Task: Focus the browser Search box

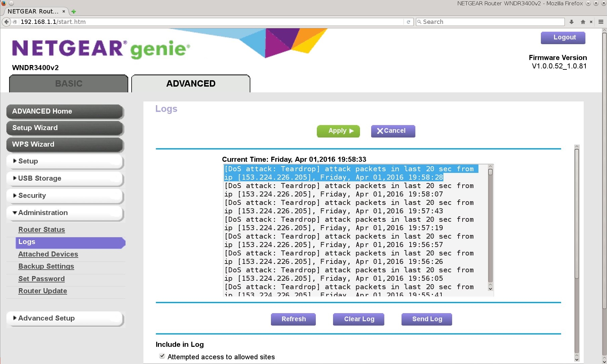Action: (x=490, y=22)
